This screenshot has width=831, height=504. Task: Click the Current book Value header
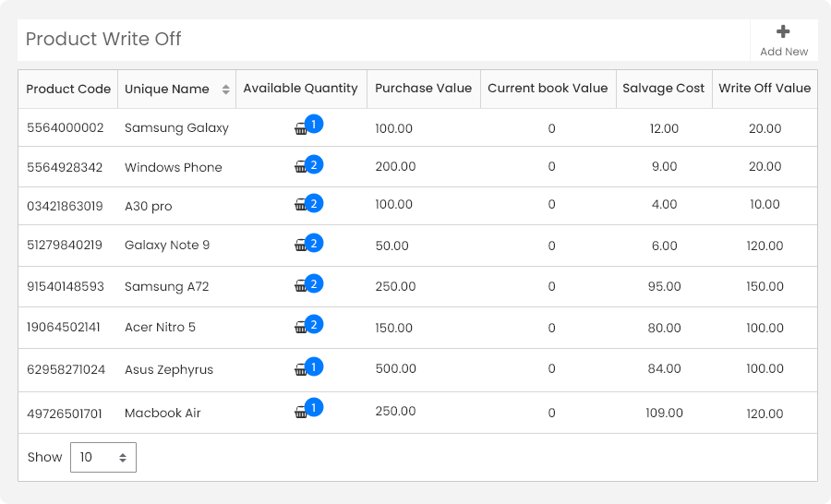(548, 88)
